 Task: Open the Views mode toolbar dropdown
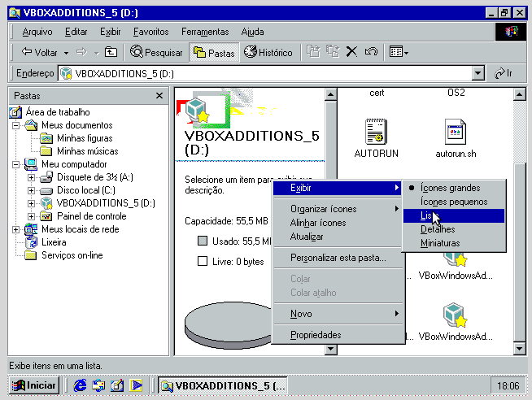click(x=399, y=52)
